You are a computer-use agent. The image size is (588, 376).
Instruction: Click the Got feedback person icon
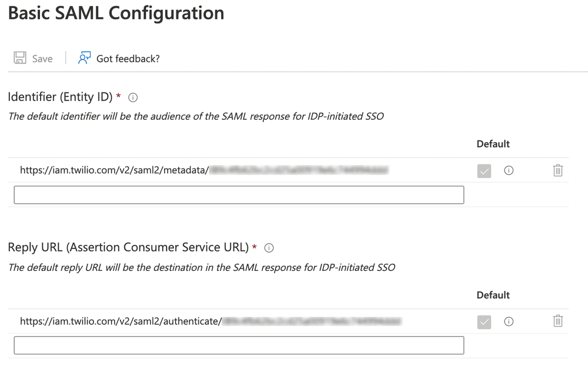[x=84, y=57]
